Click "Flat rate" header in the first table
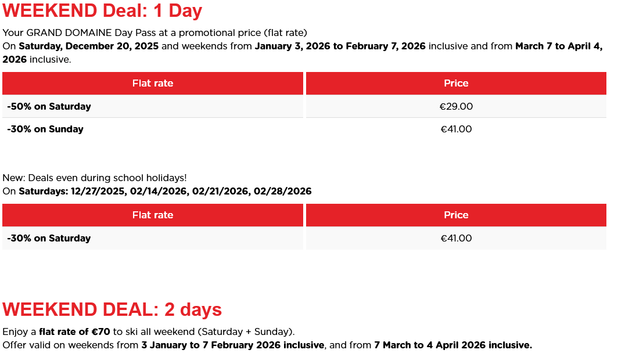 point(153,84)
